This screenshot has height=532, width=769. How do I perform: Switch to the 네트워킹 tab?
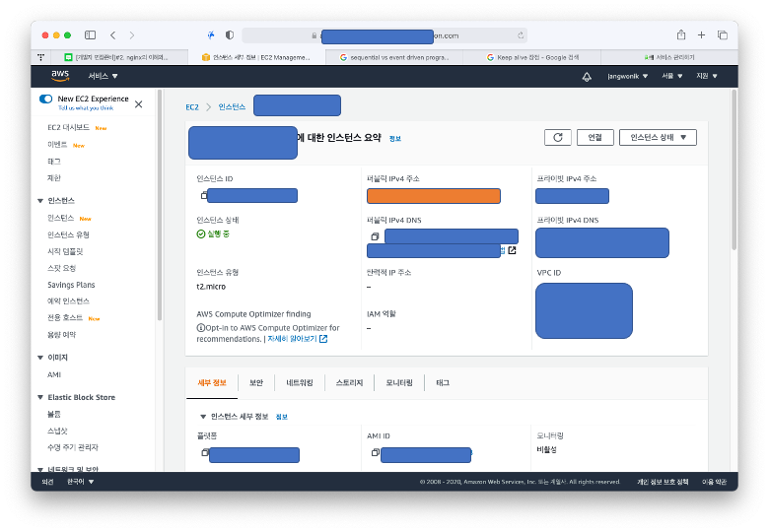(300, 383)
